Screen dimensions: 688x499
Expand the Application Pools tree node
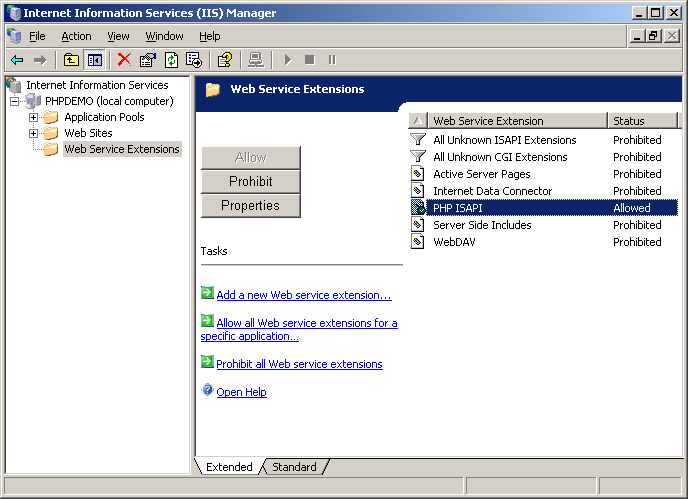click(34, 117)
